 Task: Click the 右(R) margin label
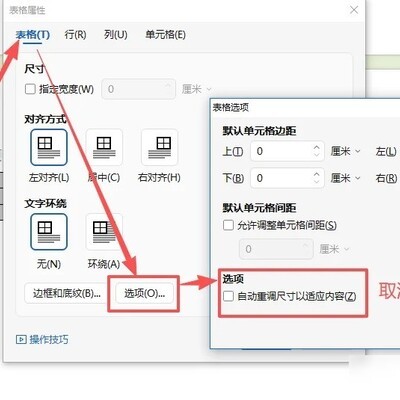[386, 178]
